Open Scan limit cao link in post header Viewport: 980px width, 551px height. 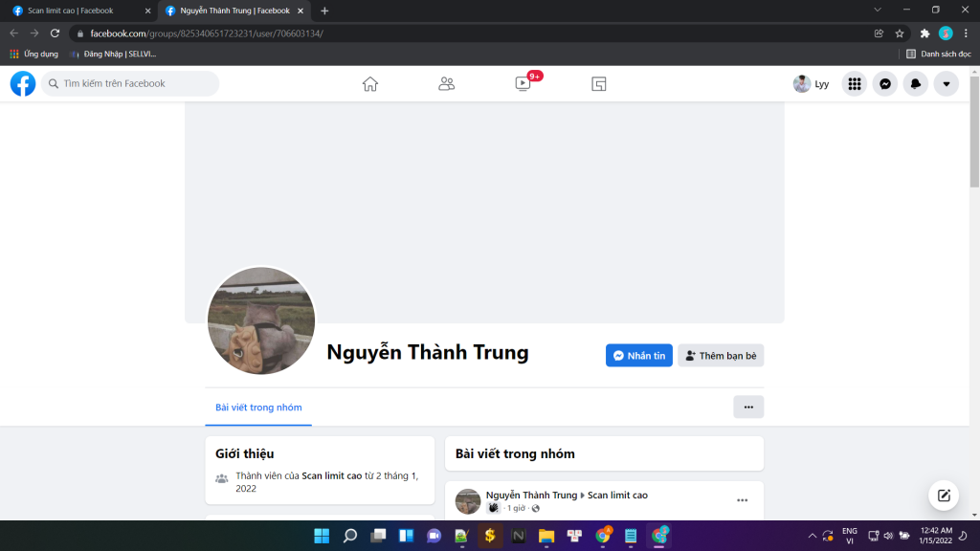[x=617, y=495]
